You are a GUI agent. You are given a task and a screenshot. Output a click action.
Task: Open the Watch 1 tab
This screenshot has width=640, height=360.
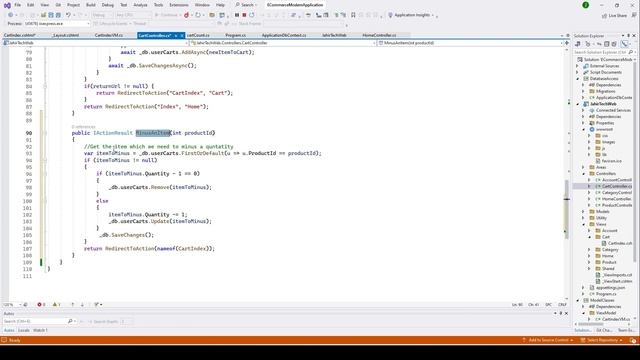click(x=40, y=330)
